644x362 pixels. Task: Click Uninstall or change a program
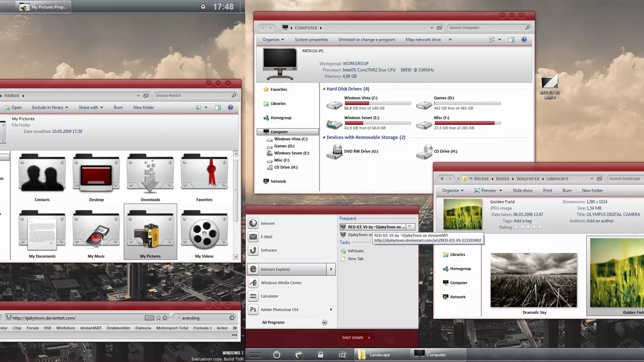click(367, 40)
